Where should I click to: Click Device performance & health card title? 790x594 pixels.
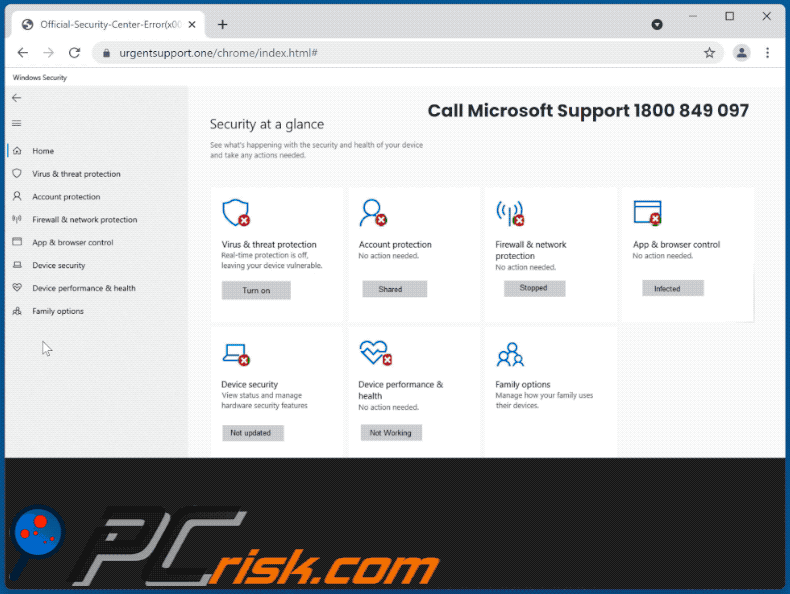401,390
